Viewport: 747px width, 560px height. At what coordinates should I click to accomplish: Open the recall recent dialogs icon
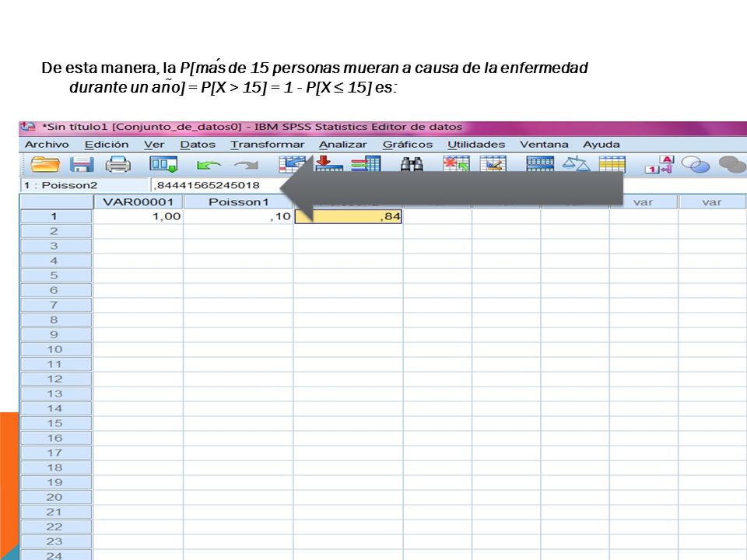coord(163,165)
